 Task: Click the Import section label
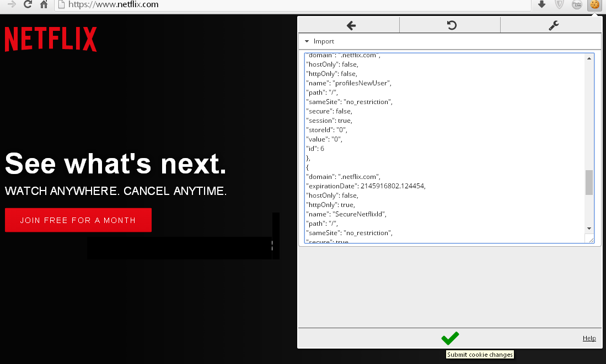[324, 41]
